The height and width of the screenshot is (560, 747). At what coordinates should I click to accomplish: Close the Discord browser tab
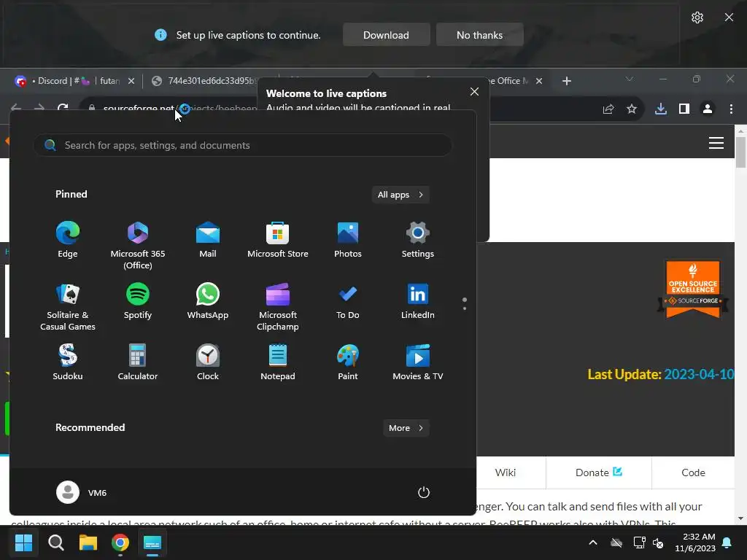[131, 81]
